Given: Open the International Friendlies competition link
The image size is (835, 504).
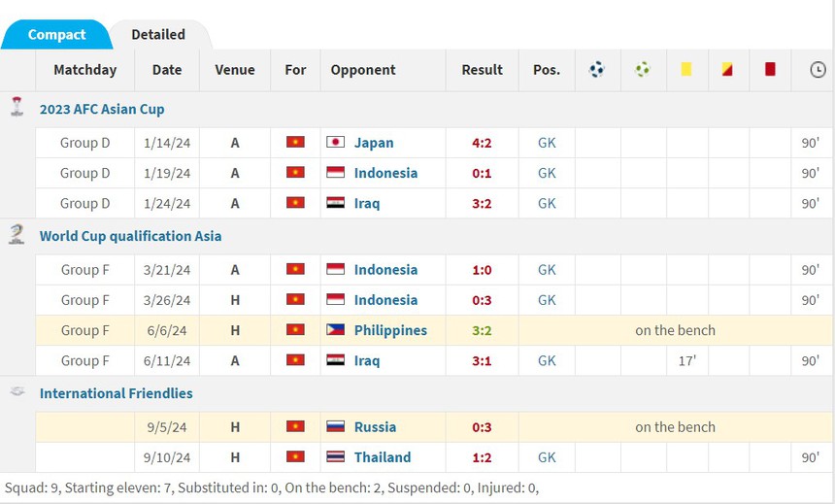Looking at the screenshot, I should [x=116, y=393].
